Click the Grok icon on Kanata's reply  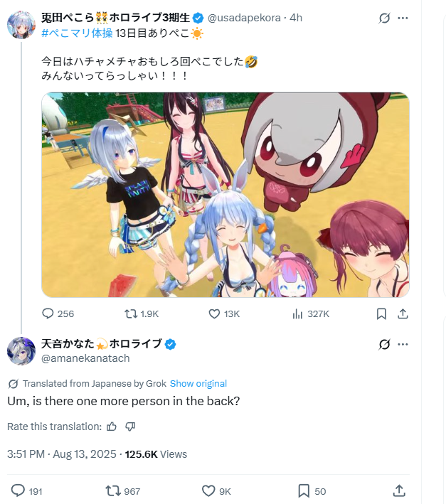click(384, 345)
